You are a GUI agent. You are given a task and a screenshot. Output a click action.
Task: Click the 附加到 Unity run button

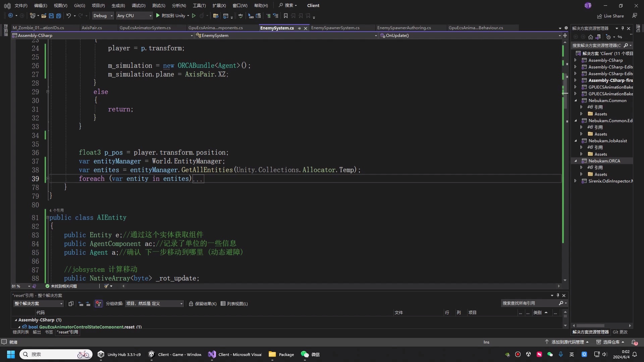[x=171, y=15]
